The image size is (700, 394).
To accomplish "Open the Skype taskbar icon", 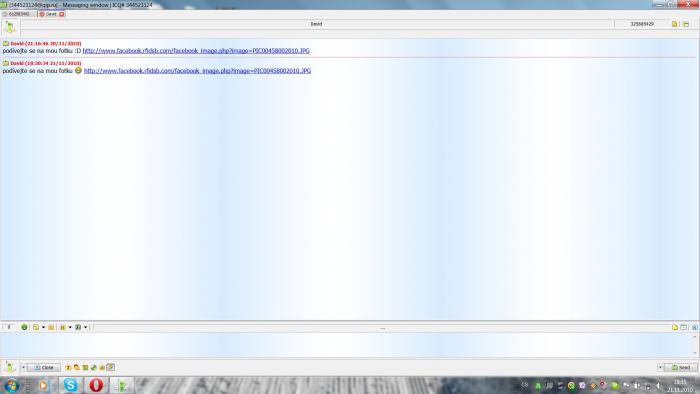I will point(71,385).
